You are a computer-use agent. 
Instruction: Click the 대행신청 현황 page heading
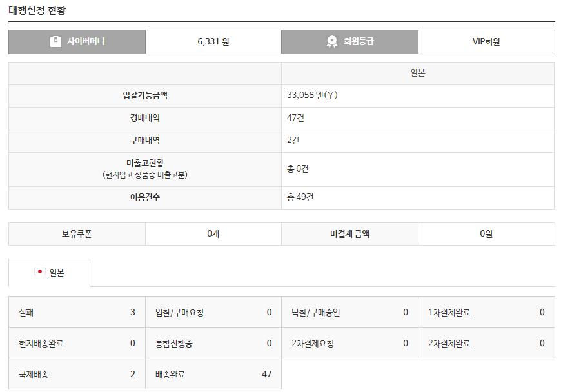tap(37, 10)
